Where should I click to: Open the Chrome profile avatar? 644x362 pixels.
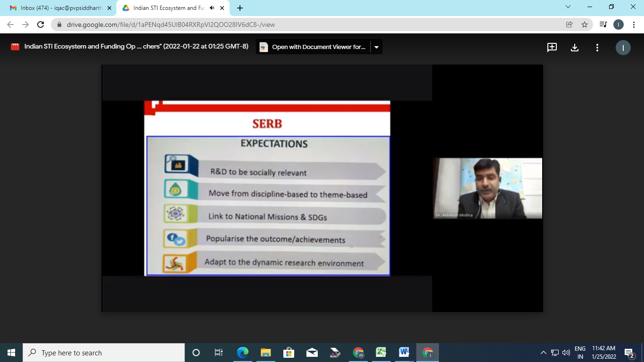point(619,25)
